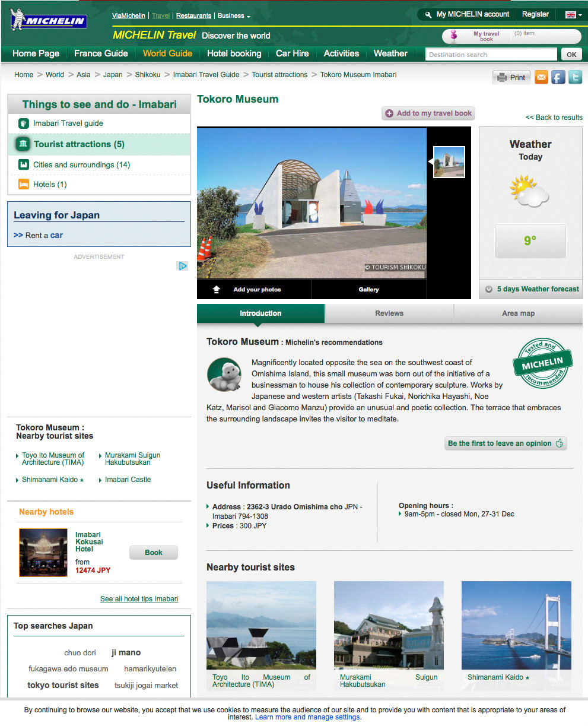Go Back to results
The width and height of the screenshot is (588, 726).
pyautogui.click(x=554, y=118)
